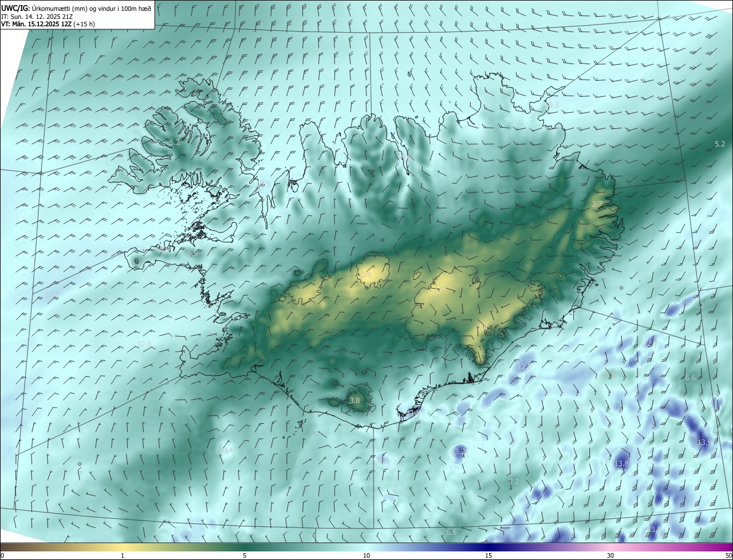Click the 0.9 value on the glacier
The height and width of the screenshot is (560, 733).
click(366, 275)
